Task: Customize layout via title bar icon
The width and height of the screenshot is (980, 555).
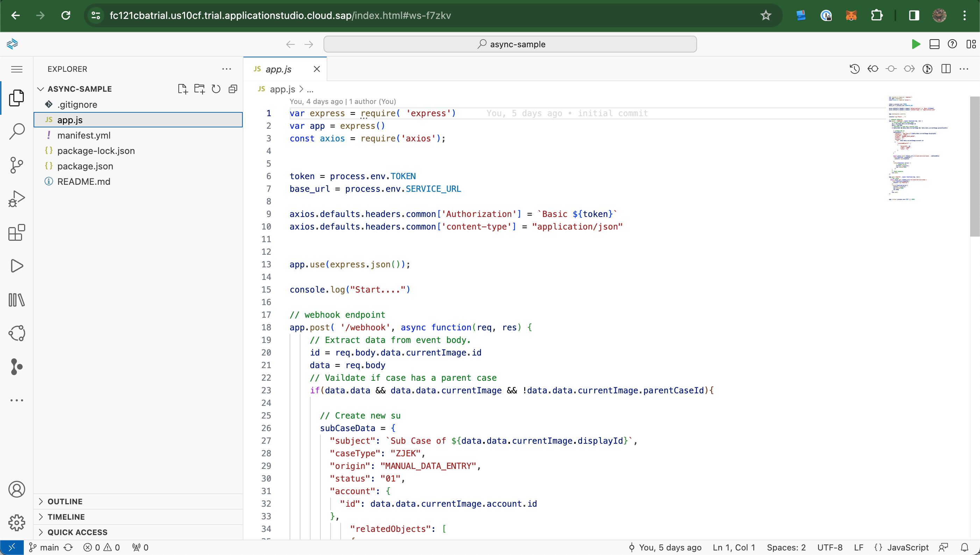Action: pos(971,44)
